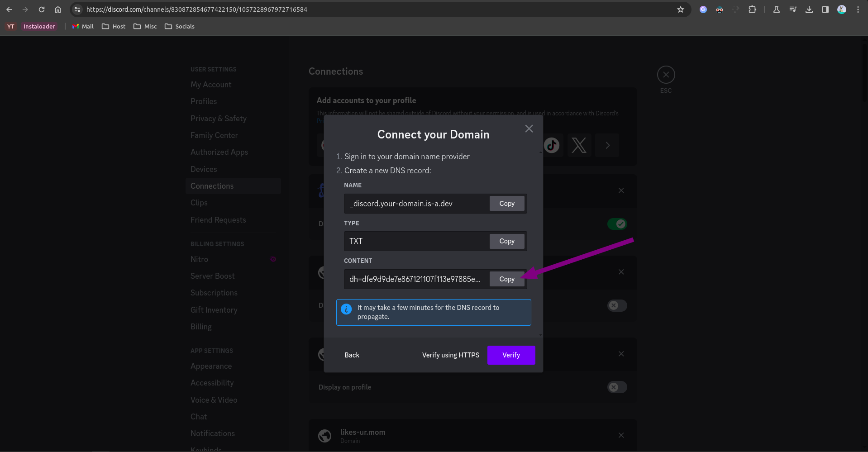Open the Host bookmarks folder
Viewport: 868px width, 452px height.
coord(114,27)
